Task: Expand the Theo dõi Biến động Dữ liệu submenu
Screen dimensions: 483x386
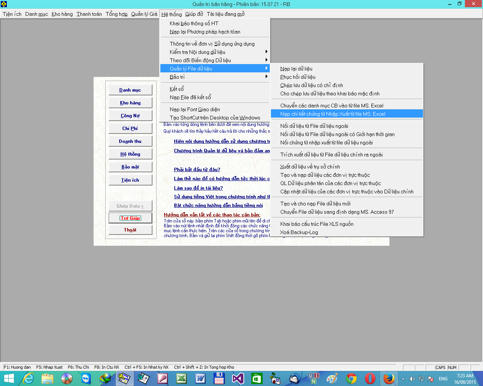Action: click(215, 60)
